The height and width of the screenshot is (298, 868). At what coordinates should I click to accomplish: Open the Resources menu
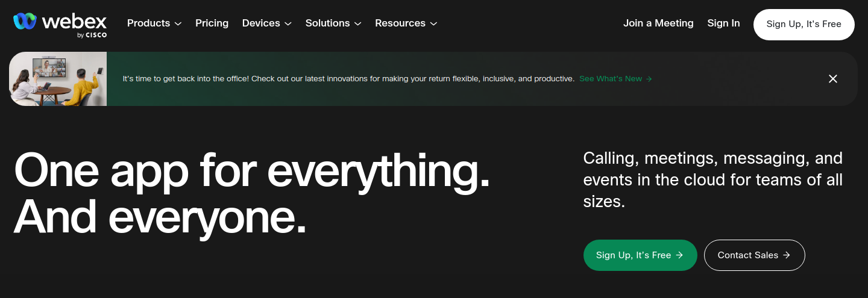[406, 23]
